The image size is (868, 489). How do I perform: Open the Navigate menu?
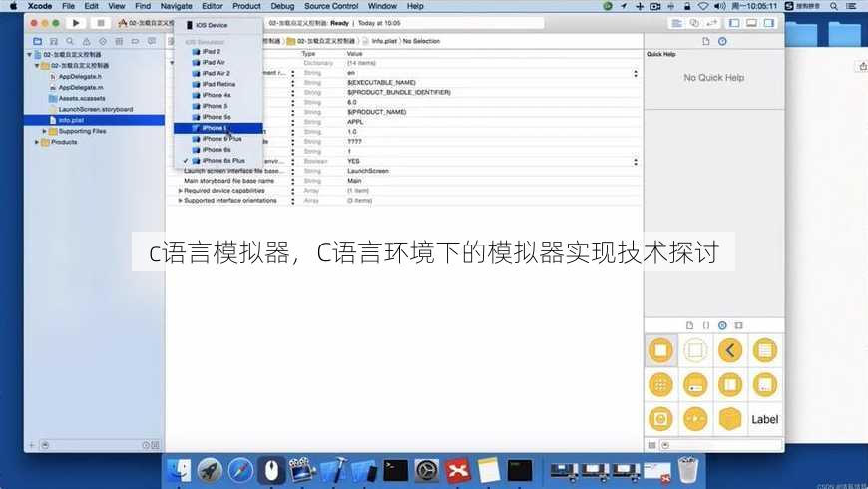[x=176, y=6]
